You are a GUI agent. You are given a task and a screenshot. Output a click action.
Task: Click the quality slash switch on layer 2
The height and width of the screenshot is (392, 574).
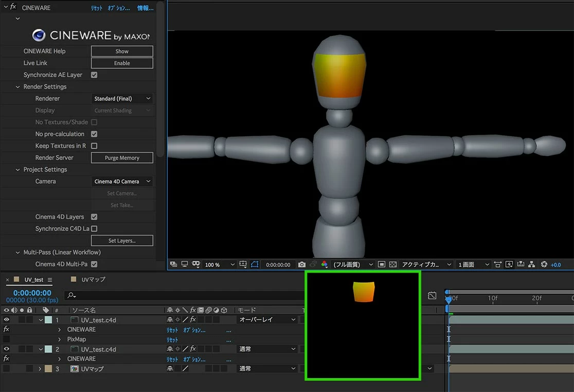[x=186, y=349]
